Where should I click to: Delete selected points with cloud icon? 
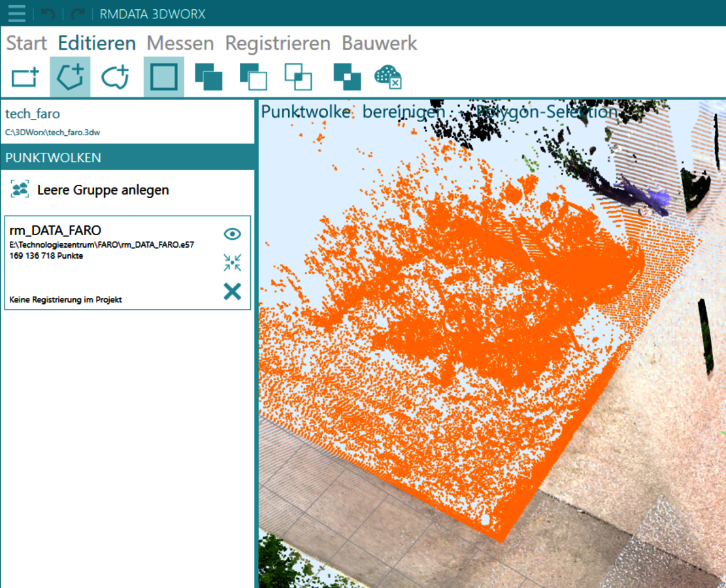coord(388,77)
